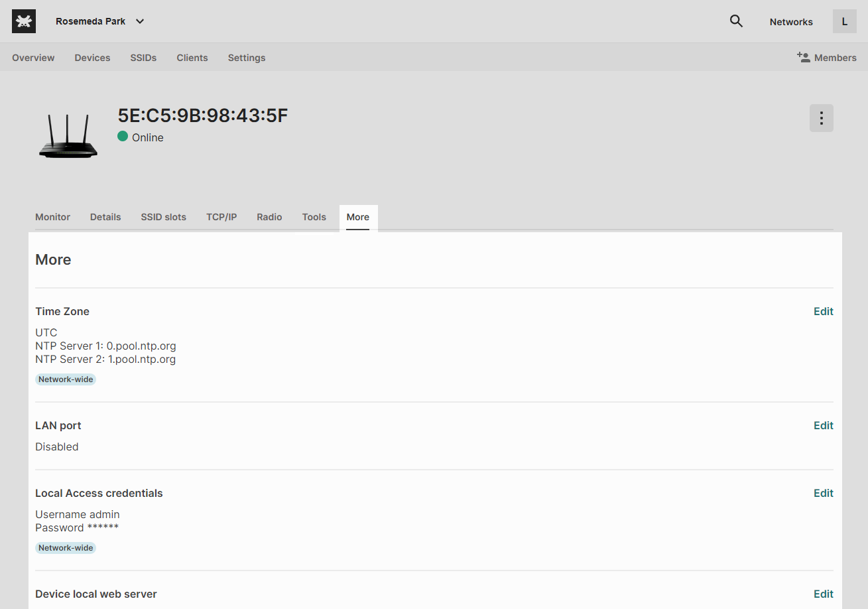Open the Radio tab
Viewport: 868px width, 609px height.
(x=269, y=217)
